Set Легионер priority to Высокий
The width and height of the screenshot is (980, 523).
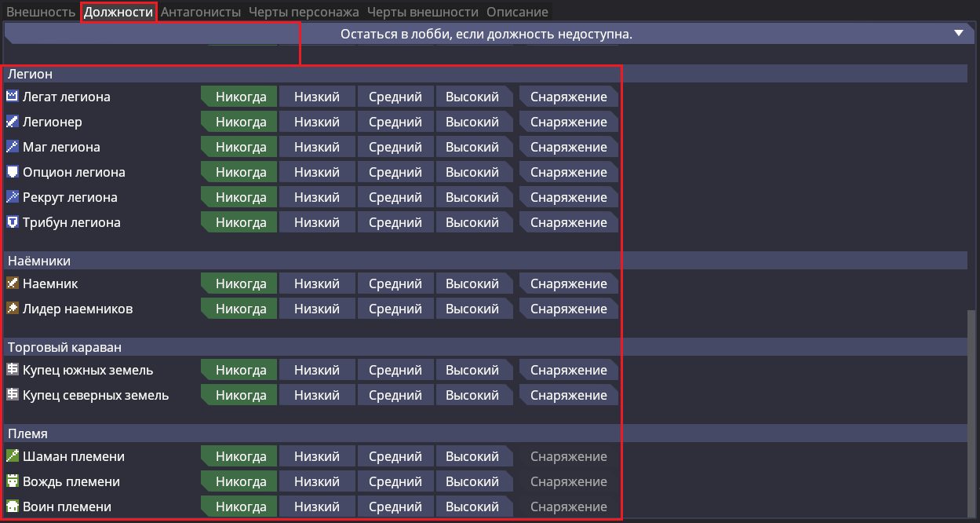pos(473,122)
